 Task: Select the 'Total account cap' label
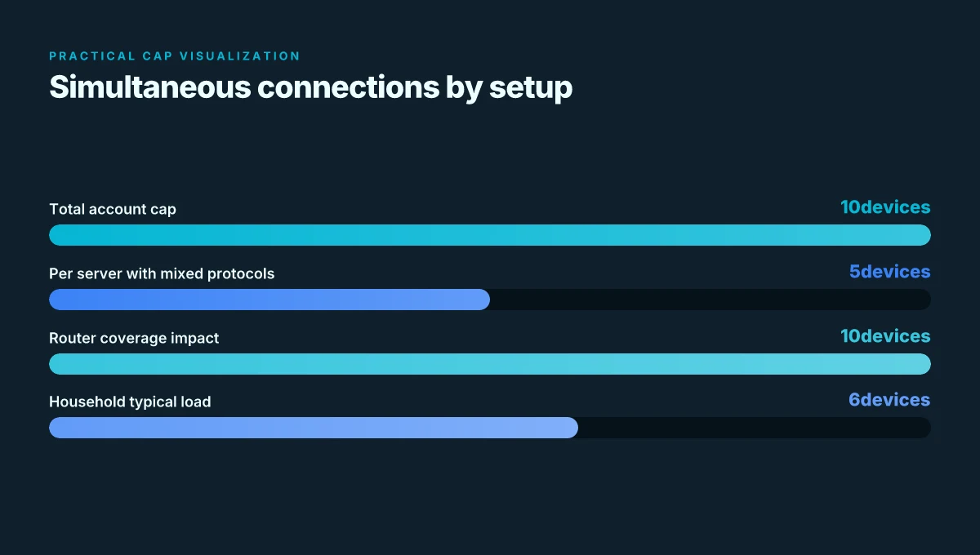(x=113, y=209)
